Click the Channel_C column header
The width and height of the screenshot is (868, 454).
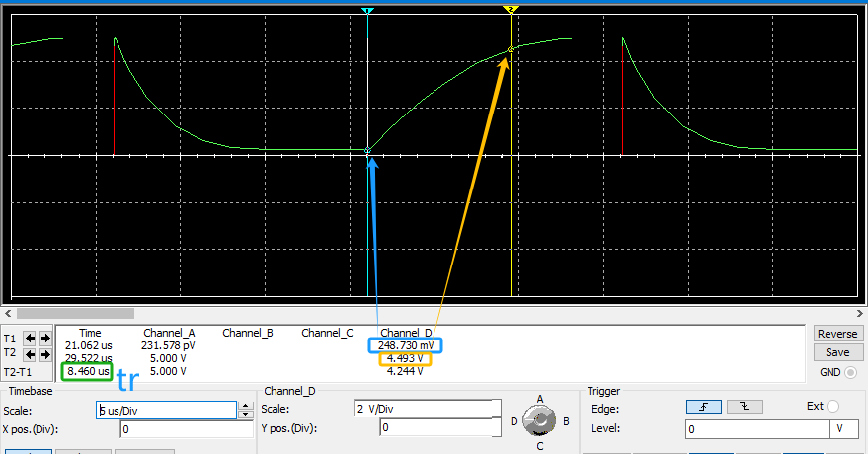(327, 333)
